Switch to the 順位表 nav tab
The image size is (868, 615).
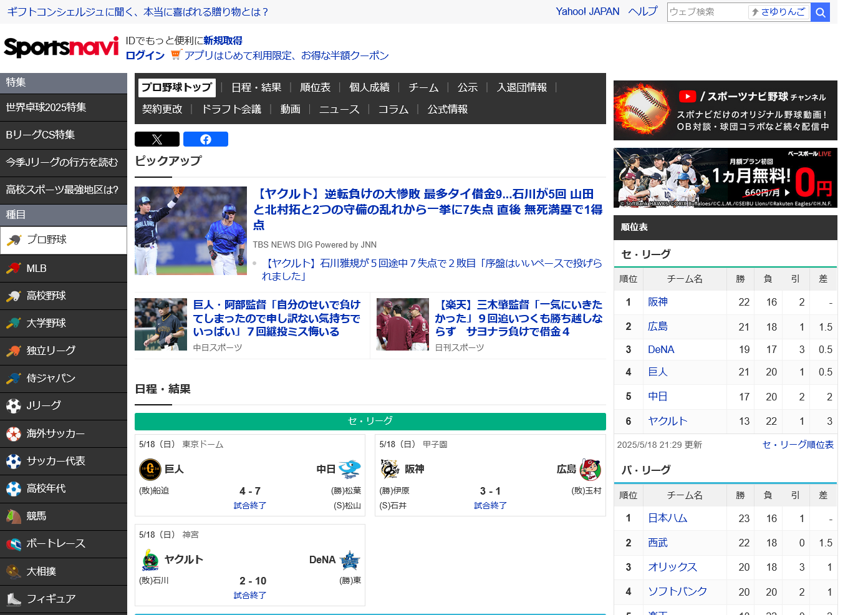[x=316, y=87]
